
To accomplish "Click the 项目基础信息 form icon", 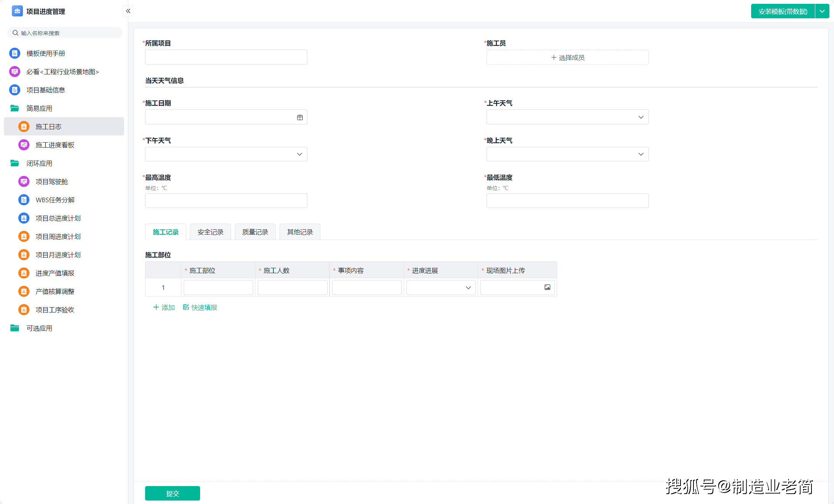I will [x=15, y=90].
